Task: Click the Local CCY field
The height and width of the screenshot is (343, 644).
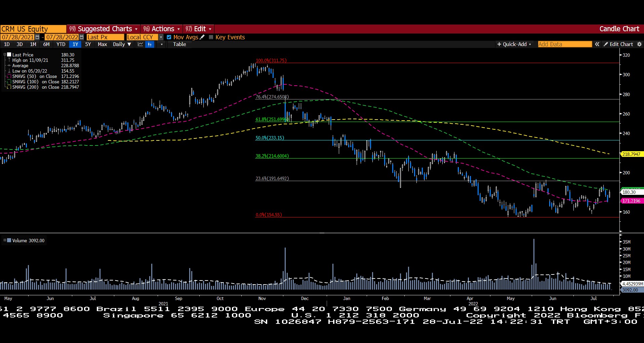Action: [142, 37]
